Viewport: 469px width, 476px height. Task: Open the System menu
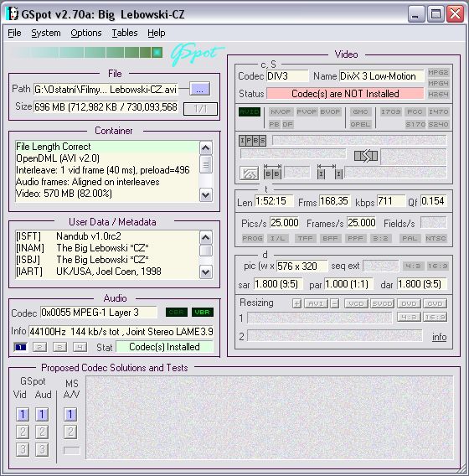point(46,33)
